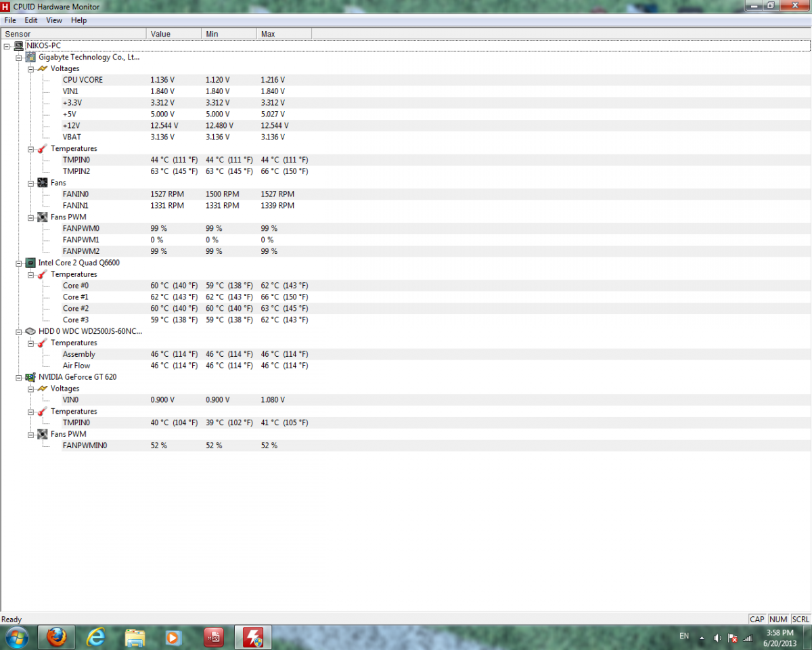The height and width of the screenshot is (650, 812).
Task: Collapse the Gigabyte Fans PWM group
Action: [31, 217]
